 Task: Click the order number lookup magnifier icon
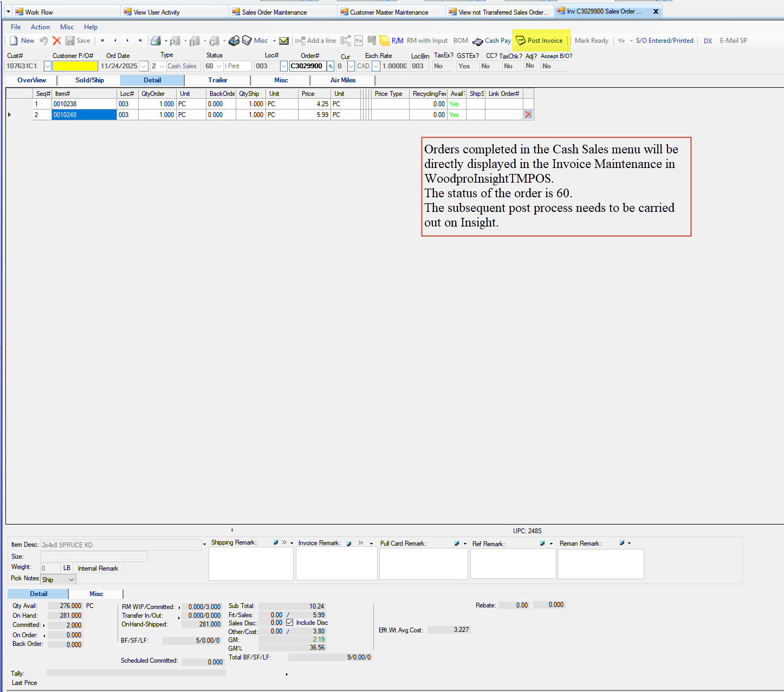331,66
